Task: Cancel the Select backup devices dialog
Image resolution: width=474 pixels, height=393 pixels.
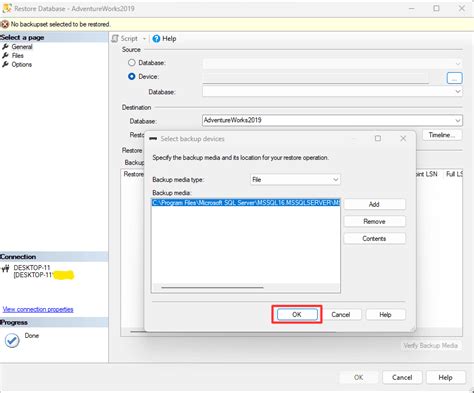Action: click(341, 314)
